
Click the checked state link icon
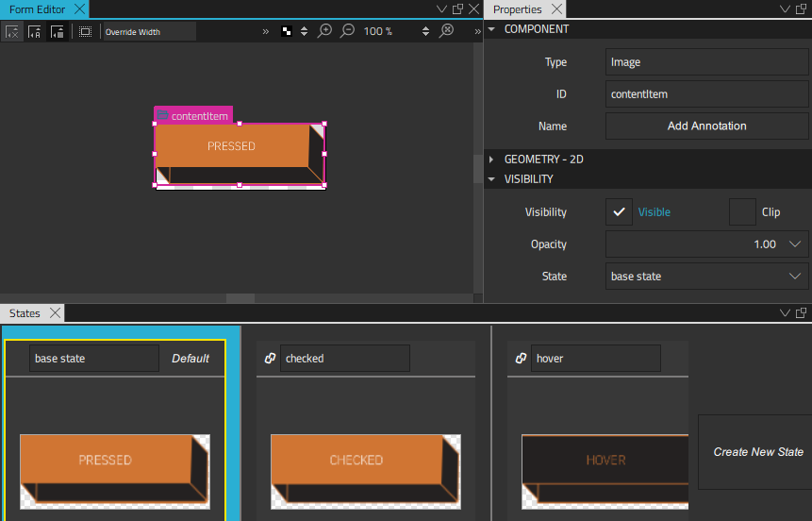click(x=270, y=359)
